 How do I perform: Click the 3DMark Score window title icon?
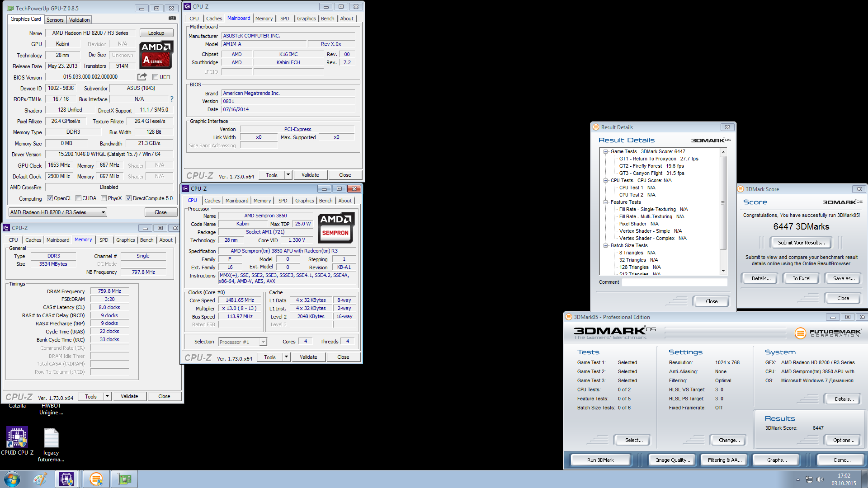pyautogui.click(x=741, y=189)
